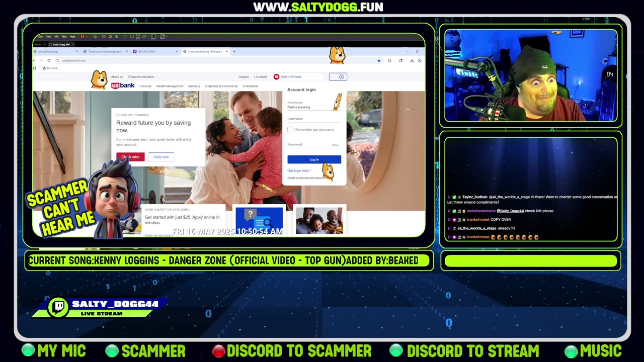Viewport: 644px width, 362px height.
Task: Open the 'Open an account' link
Action: click(x=158, y=235)
